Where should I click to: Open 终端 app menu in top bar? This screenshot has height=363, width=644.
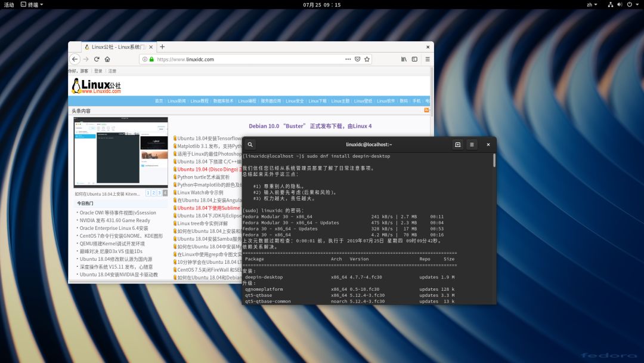[x=32, y=4]
